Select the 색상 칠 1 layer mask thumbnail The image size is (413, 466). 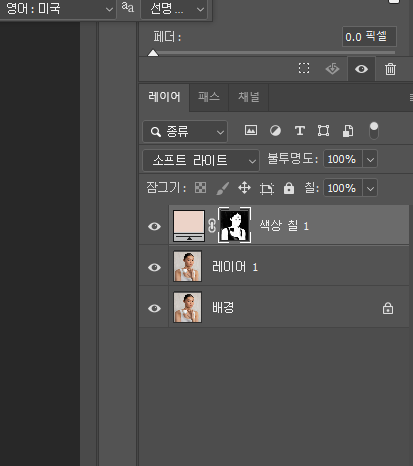[x=234, y=225]
